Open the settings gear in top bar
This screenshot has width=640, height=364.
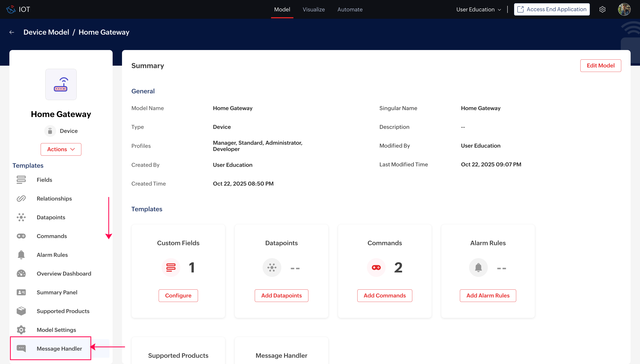[x=602, y=10]
